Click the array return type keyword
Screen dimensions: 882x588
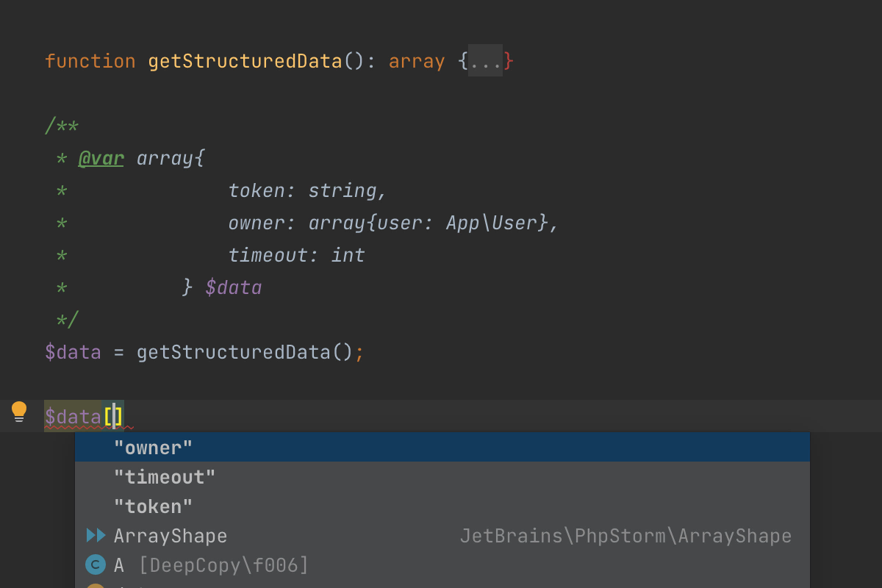pyautogui.click(x=417, y=61)
